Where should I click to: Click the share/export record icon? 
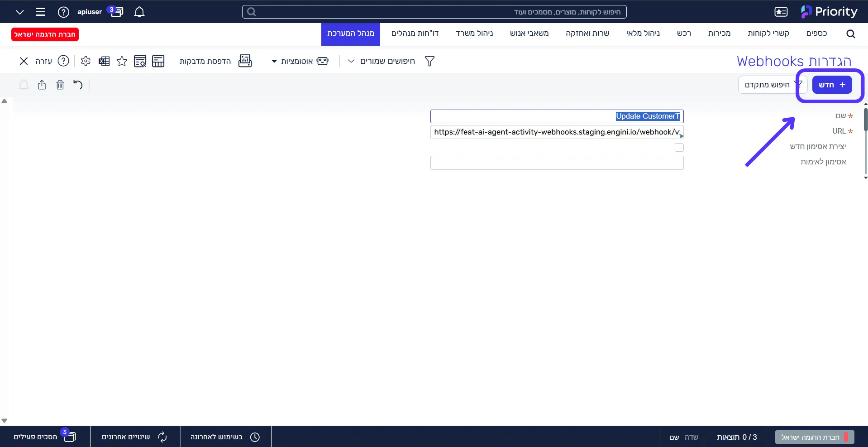click(42, 85)
